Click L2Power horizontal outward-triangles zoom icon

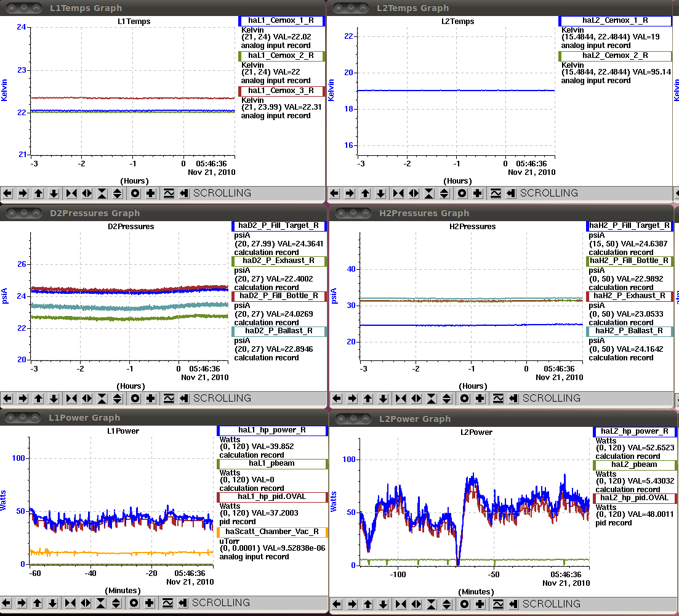pyautogui.click(x=417, y=604)
